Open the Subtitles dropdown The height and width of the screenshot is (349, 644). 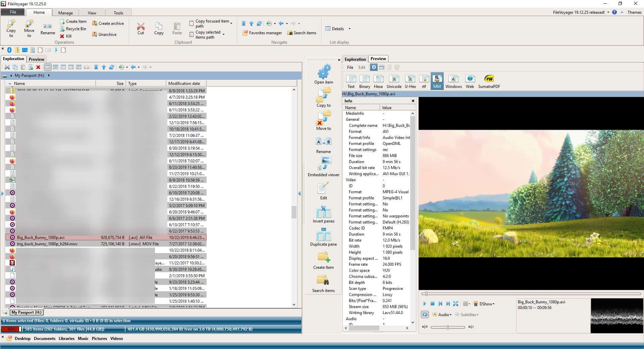[467, 315]
